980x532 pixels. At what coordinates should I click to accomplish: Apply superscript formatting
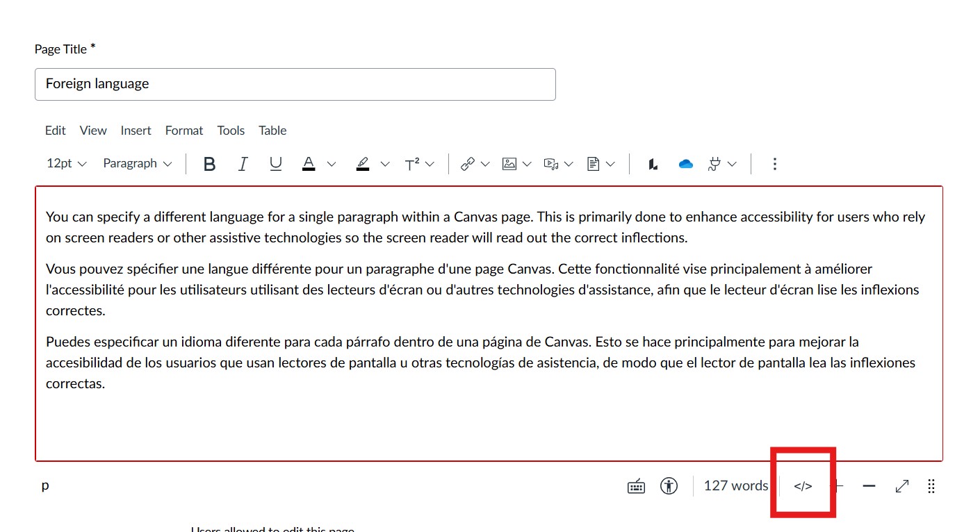coord(415,163)
